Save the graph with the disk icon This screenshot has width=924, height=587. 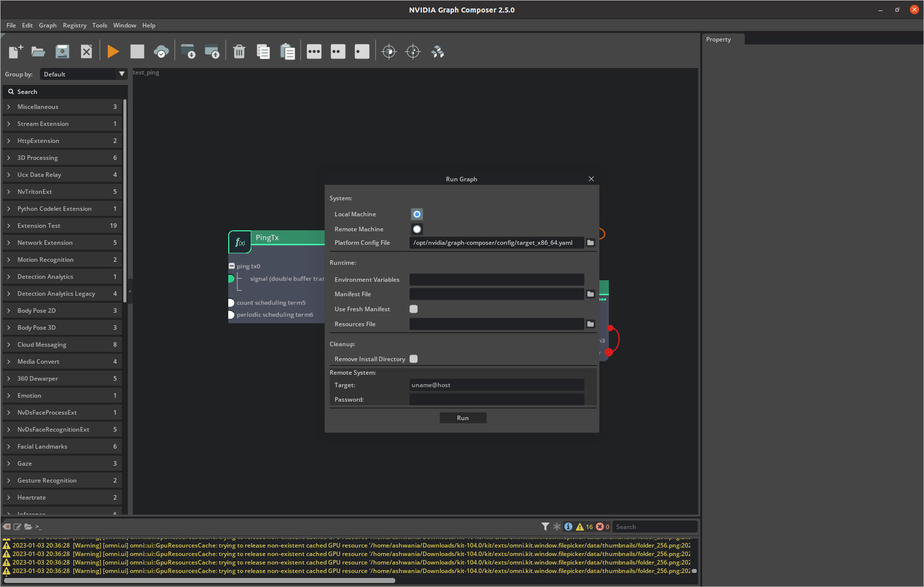[x=62, y=51]
